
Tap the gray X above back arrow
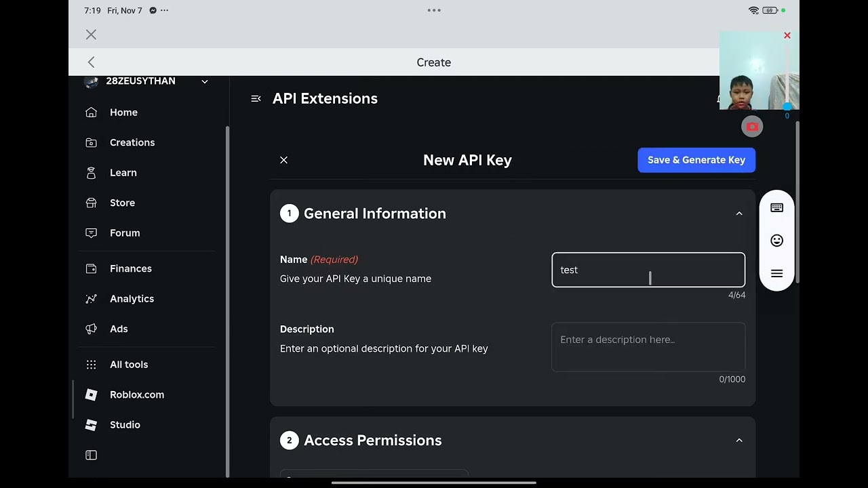(92, 35)
